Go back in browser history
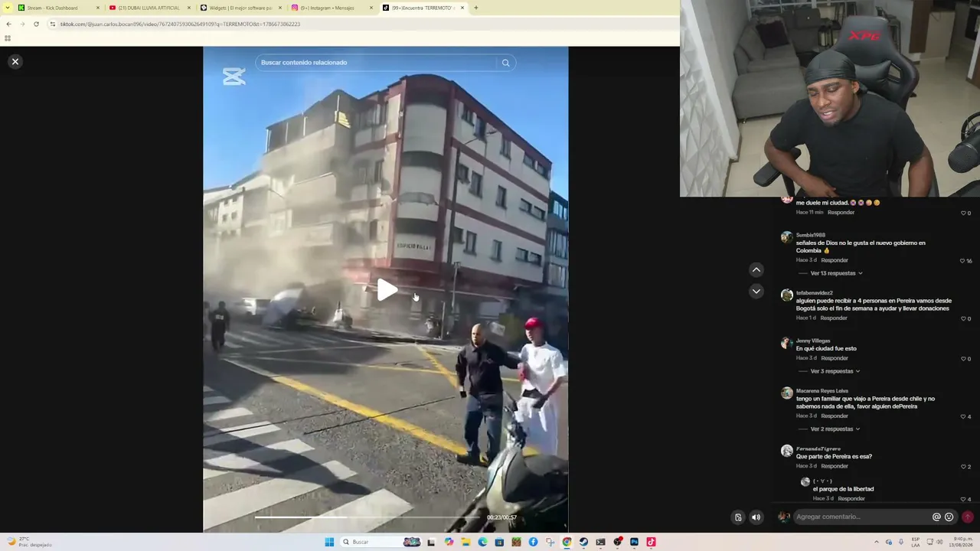The height and width of the screenshot is (551, 980). point(9,24)
